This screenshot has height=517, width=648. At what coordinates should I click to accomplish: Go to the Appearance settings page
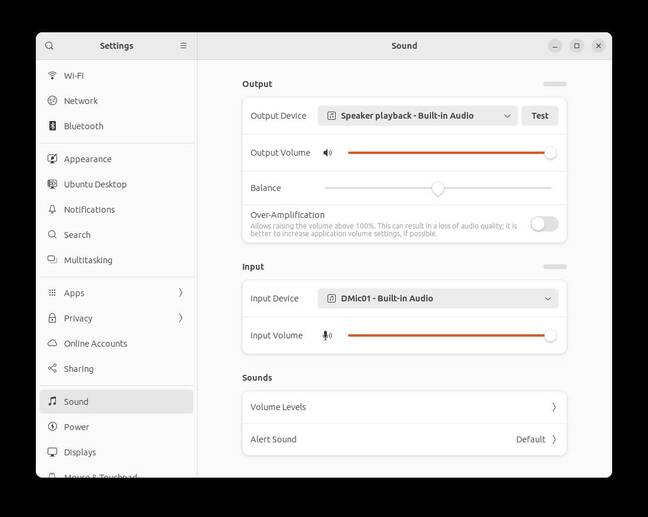pyautogui.click(x=88, y=159)
